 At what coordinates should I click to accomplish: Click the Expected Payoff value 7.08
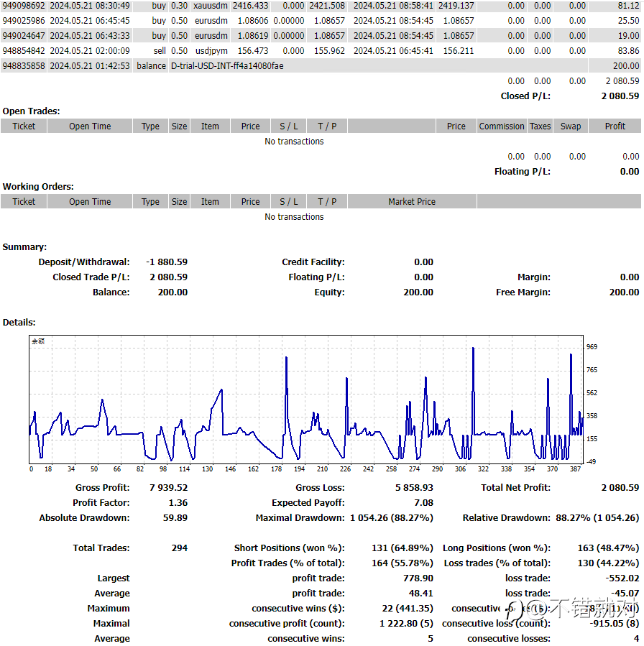423,502
